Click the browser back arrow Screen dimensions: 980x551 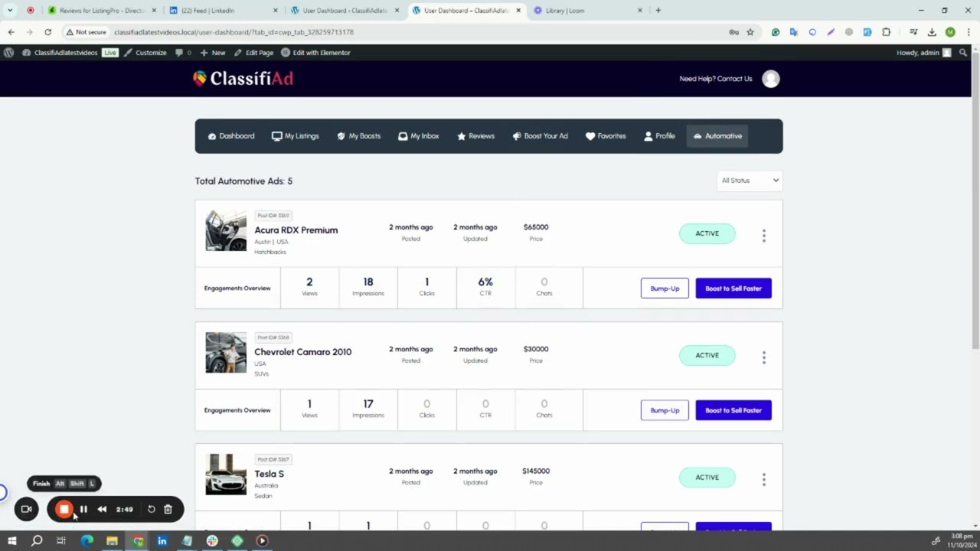pos(11,32)
